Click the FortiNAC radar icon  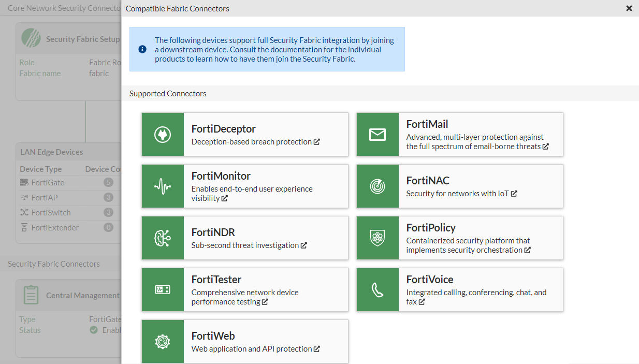[x=377, y=186]
